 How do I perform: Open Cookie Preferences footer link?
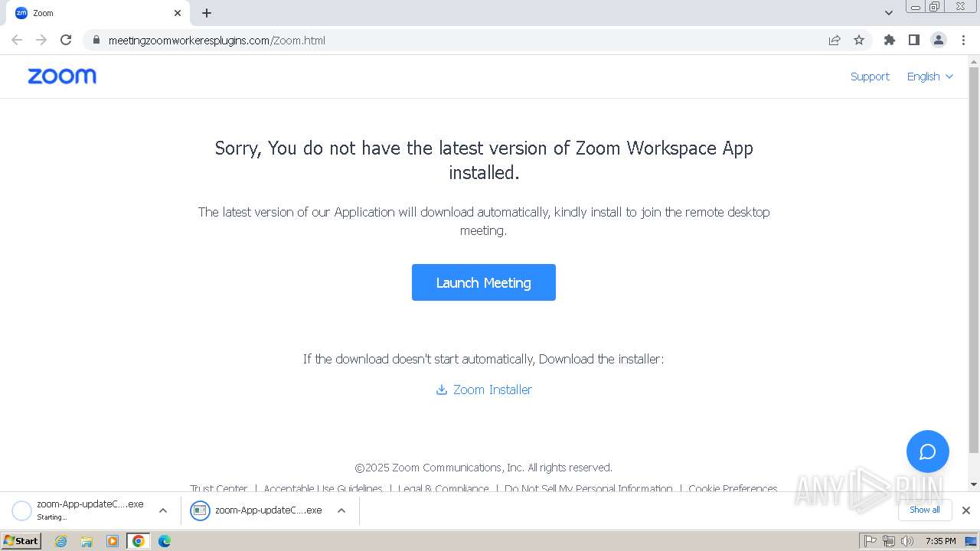click(733, 488)
